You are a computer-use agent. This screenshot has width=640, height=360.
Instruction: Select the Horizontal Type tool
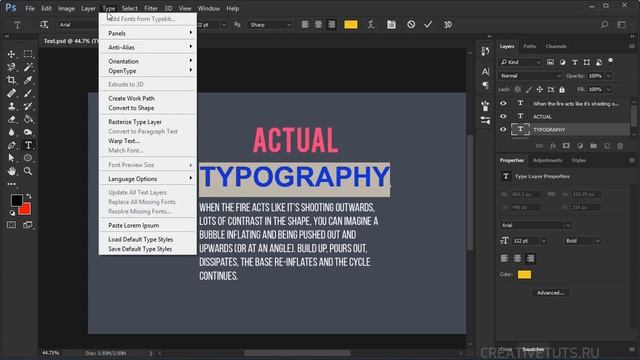(x=28, y=145)
